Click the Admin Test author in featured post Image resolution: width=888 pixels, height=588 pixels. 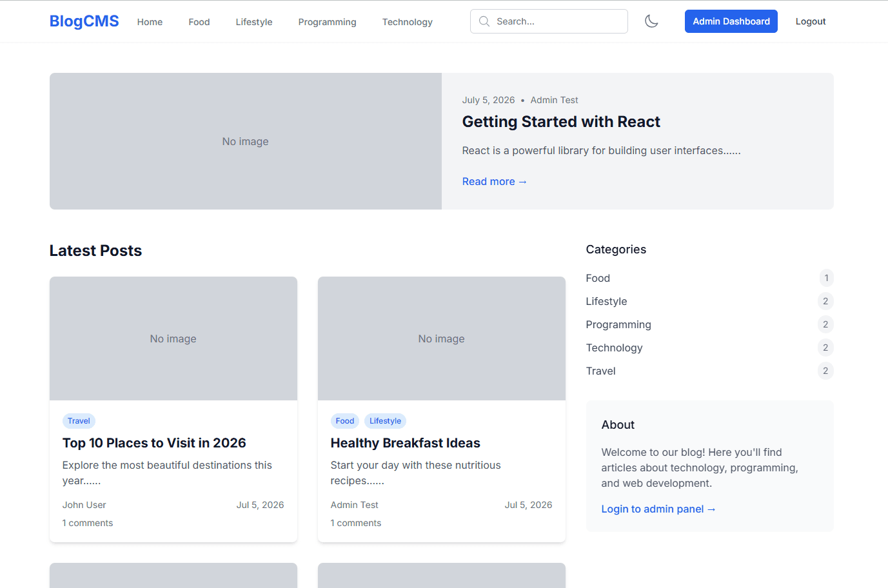[x=555, y=100]
